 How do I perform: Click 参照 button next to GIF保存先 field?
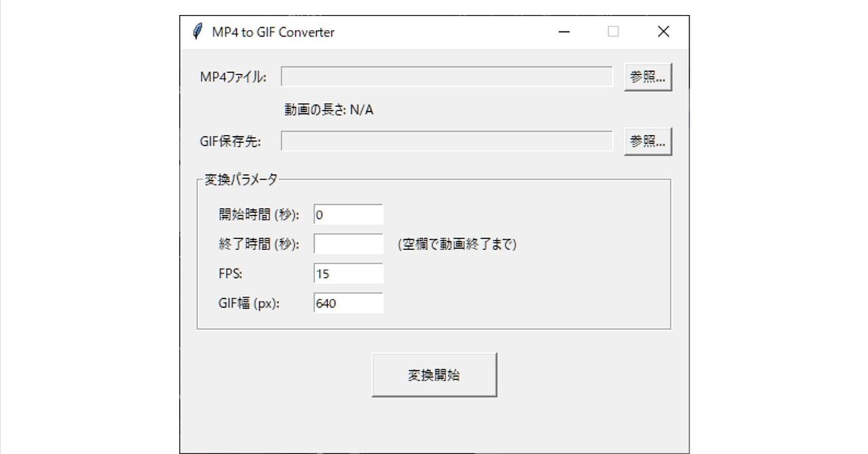pos(647,140)
